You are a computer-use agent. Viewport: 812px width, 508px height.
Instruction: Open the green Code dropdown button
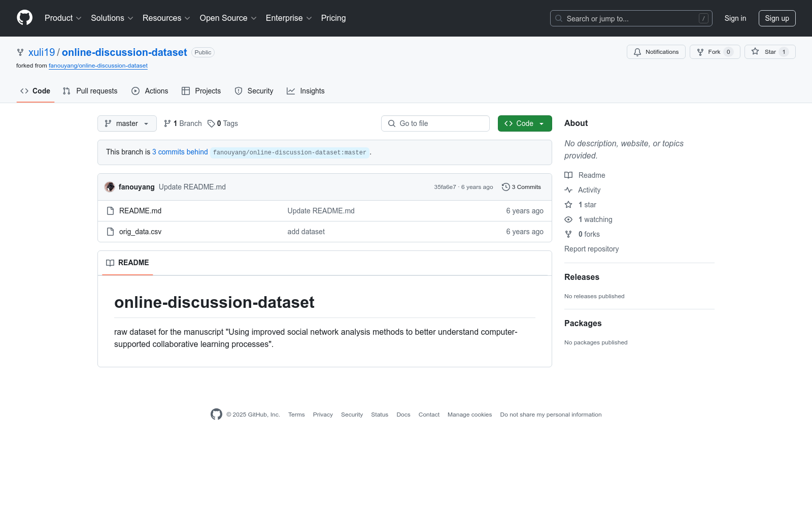pyautogui.click(x=525, y=123)
